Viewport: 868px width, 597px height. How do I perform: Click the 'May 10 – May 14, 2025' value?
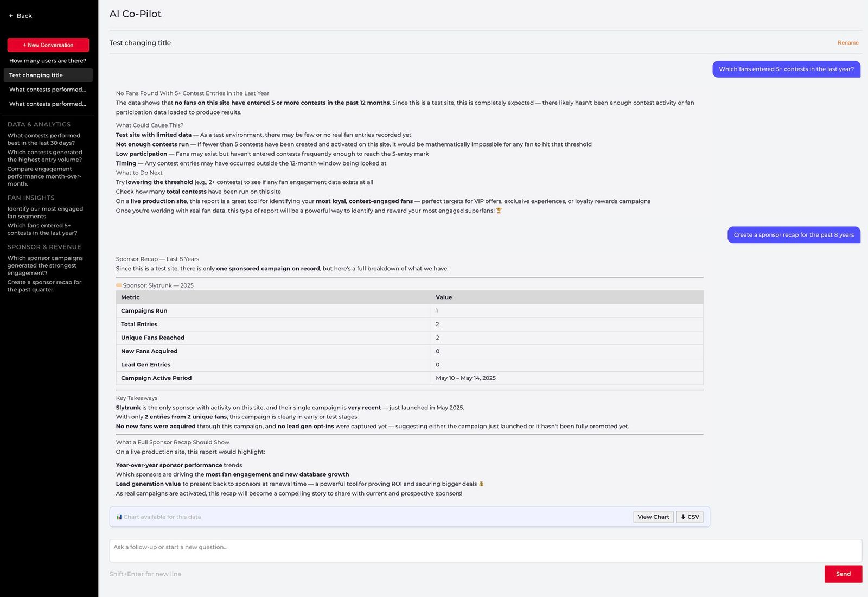coord(465,378)
